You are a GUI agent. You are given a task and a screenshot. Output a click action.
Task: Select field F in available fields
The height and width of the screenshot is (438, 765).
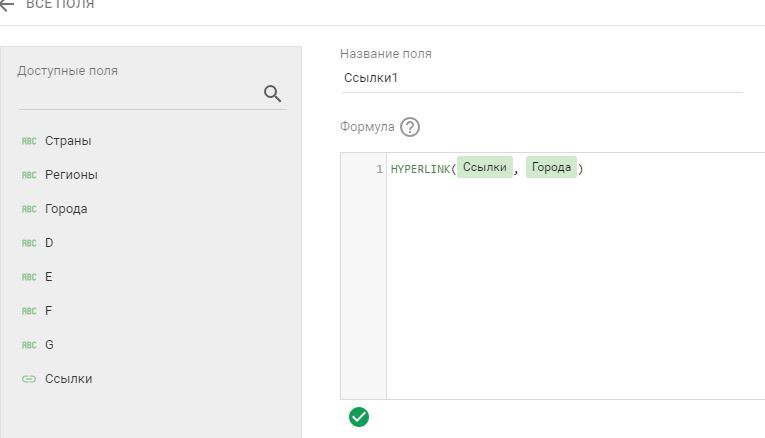[x=49, y=311]
